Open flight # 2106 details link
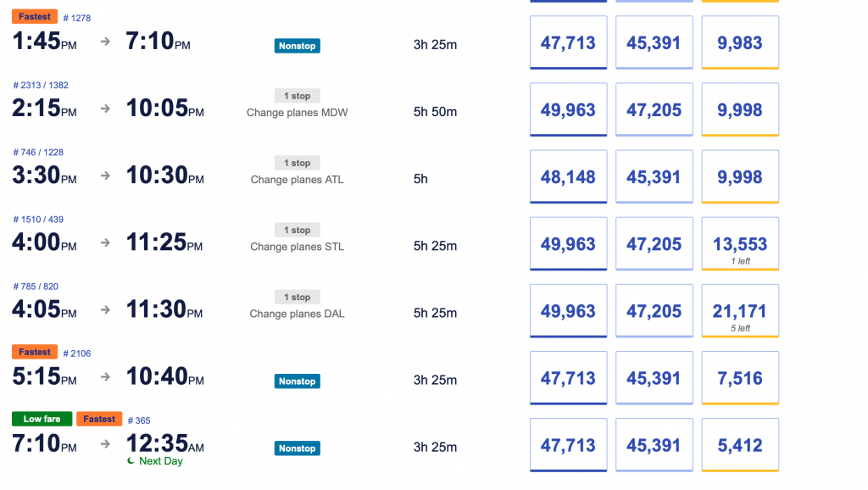Image resolution: width=868 pixels, height=490 pixels. point(77,354)
